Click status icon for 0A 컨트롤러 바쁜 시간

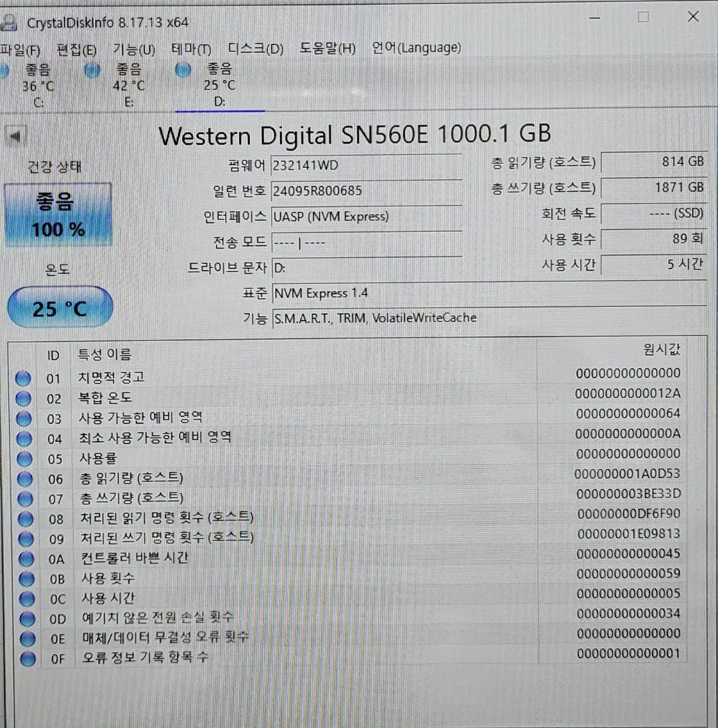[26, 559]
